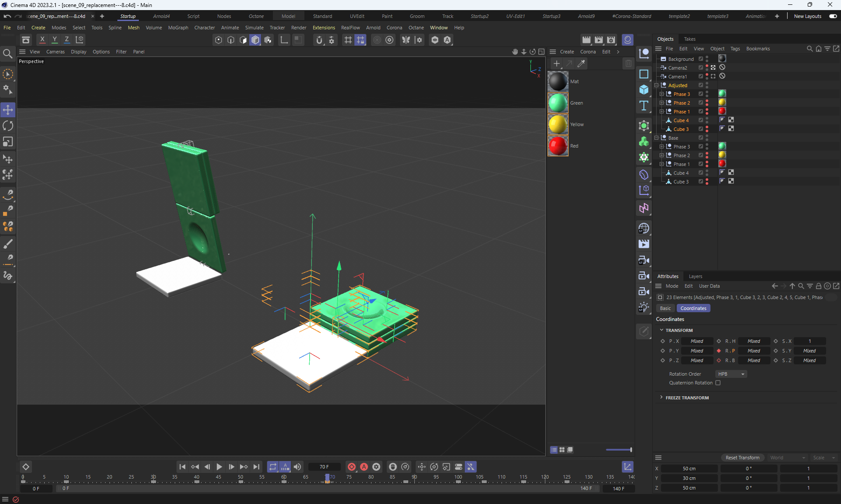Viewport: 841px width, 504px height.
Task: Toggle the New Layouts switch
Action: pos(833,16)
